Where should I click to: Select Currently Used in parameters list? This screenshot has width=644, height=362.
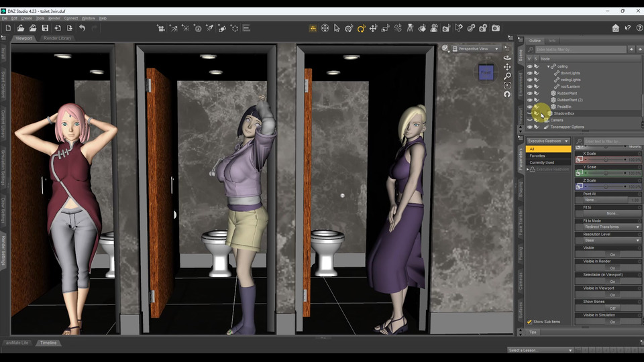coord(542,162)
